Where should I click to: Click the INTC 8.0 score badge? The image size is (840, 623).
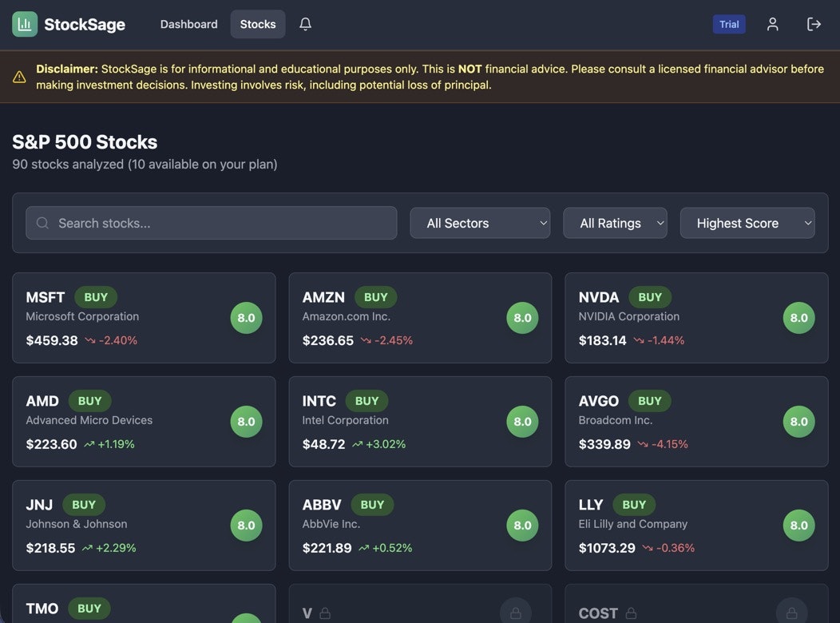522,422
